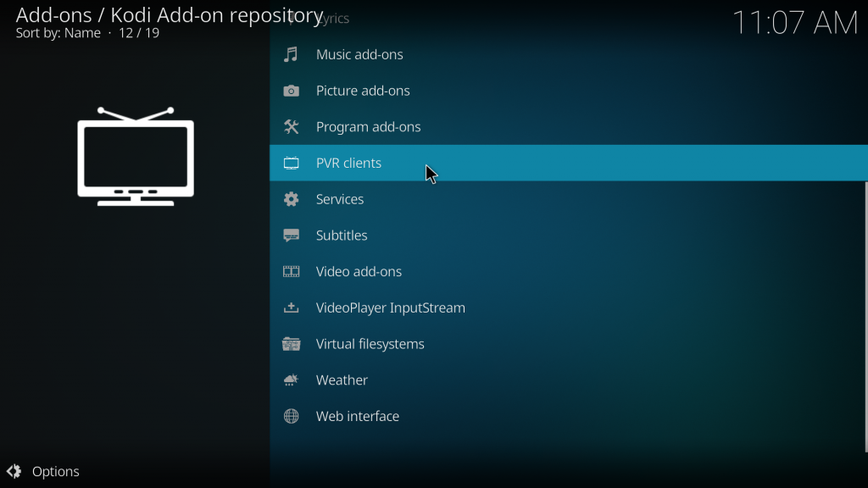Click the 11:07 AM clock
The height and width of the screenshot is (488, 868).
click(x=795, y=23)
